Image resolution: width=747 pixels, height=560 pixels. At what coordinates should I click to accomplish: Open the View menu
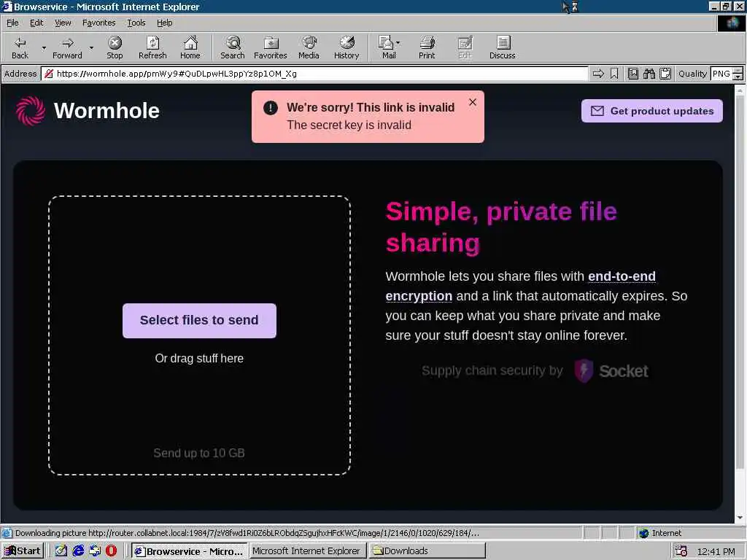point(63,23)
